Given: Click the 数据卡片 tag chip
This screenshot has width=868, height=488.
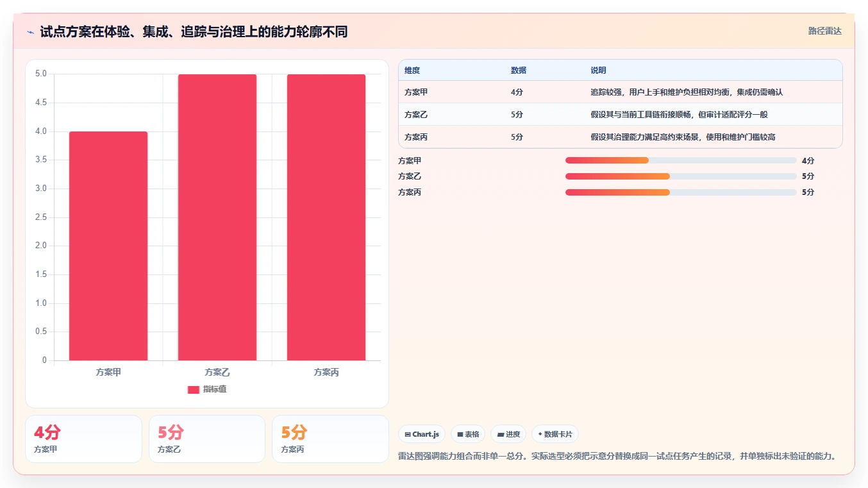Looking at the screenshot, I should (555, 434).
